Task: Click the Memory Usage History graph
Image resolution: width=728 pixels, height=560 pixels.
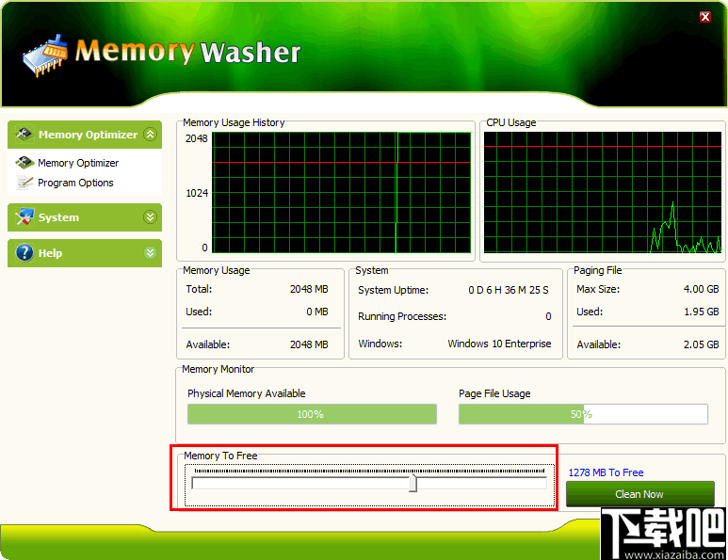Action: [341, 193]
